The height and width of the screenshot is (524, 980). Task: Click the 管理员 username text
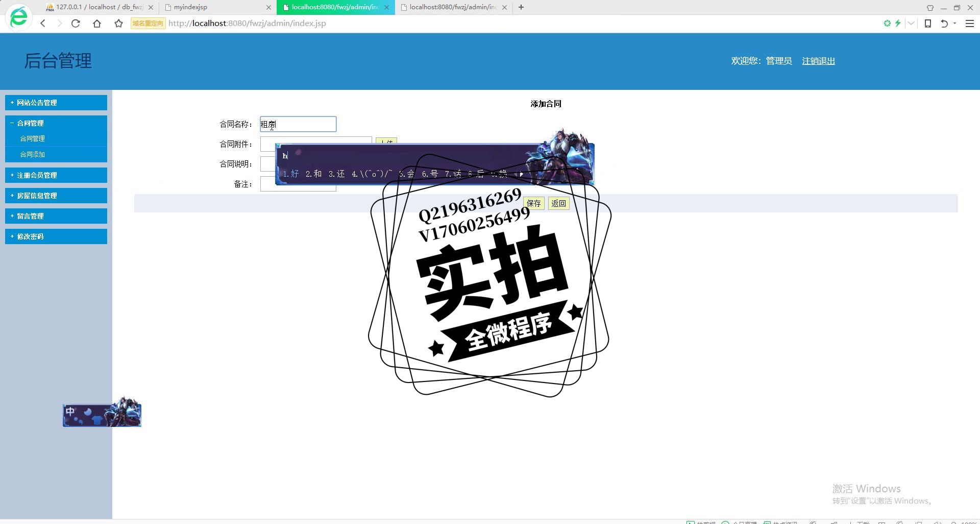(779, 61)
